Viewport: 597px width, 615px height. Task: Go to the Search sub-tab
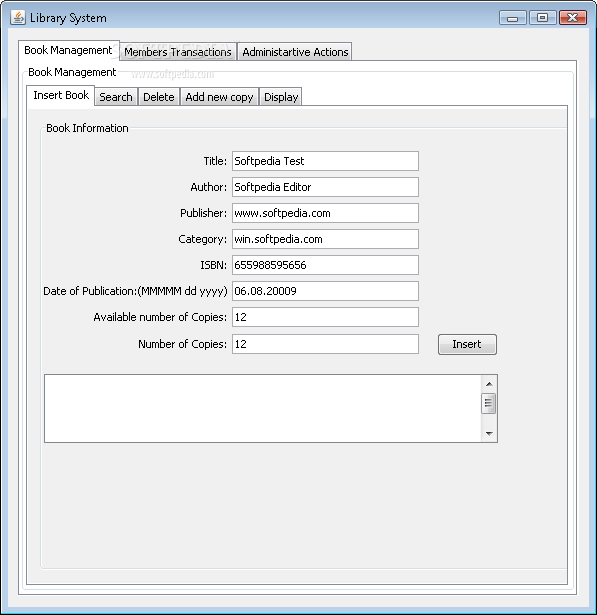point(116,97)
